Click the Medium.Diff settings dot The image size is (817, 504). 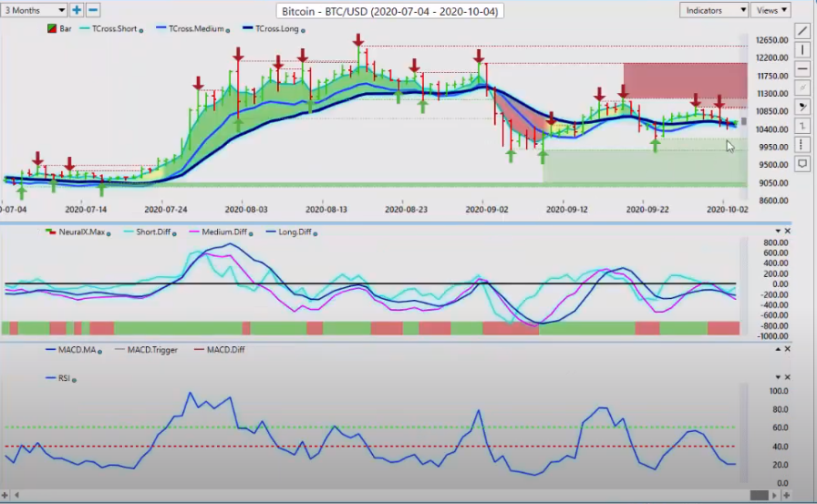coord(251,234)
